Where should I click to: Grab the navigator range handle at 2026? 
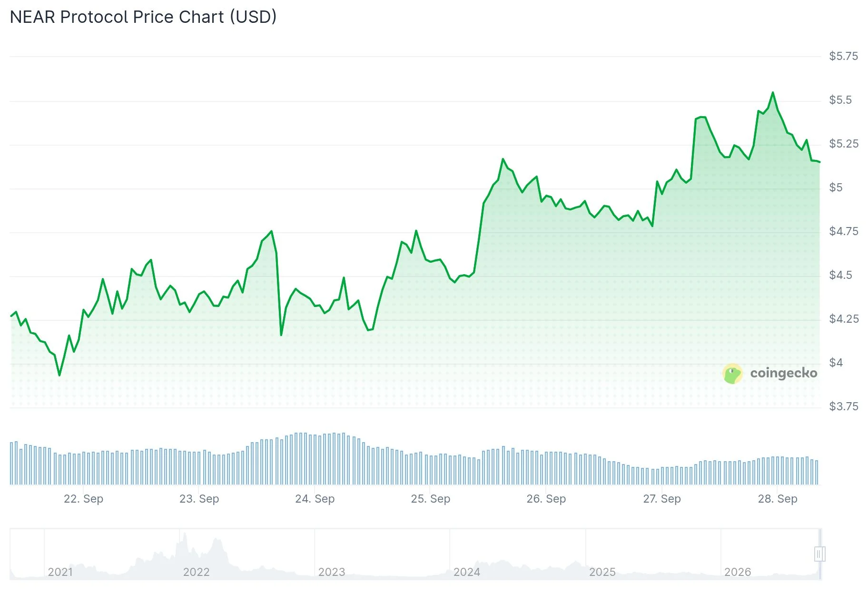click(819, 554)
